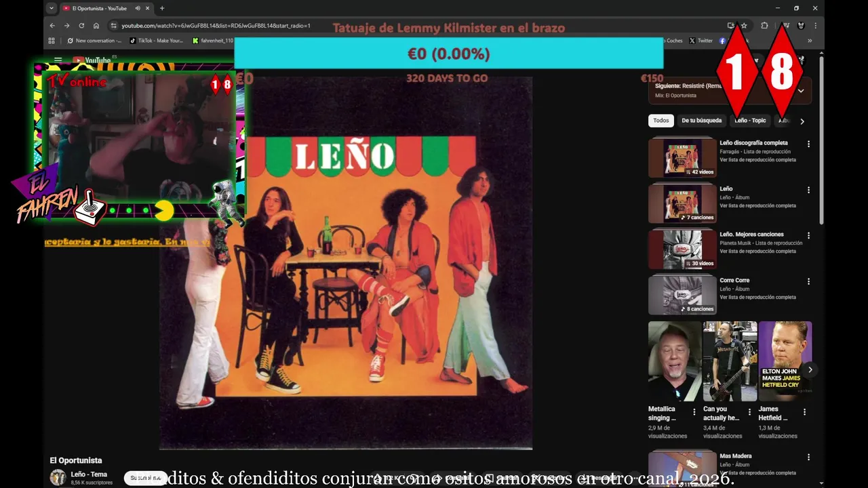Image resolution: width=868 pixels, height=488 pixels.
Task: Open options for Metallica singing short
Action: click(694, 412)
